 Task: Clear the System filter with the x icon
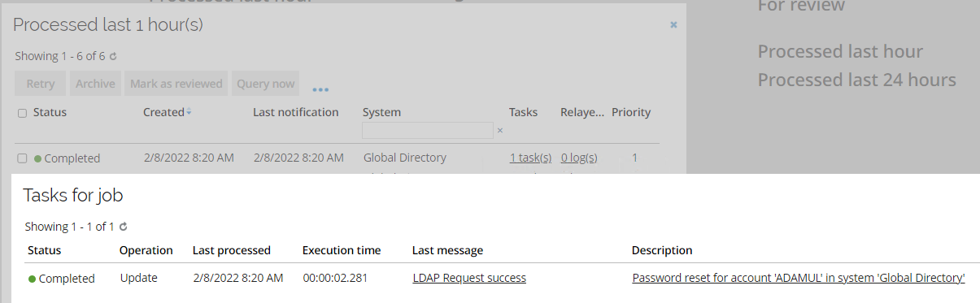[x=500, y=130]
